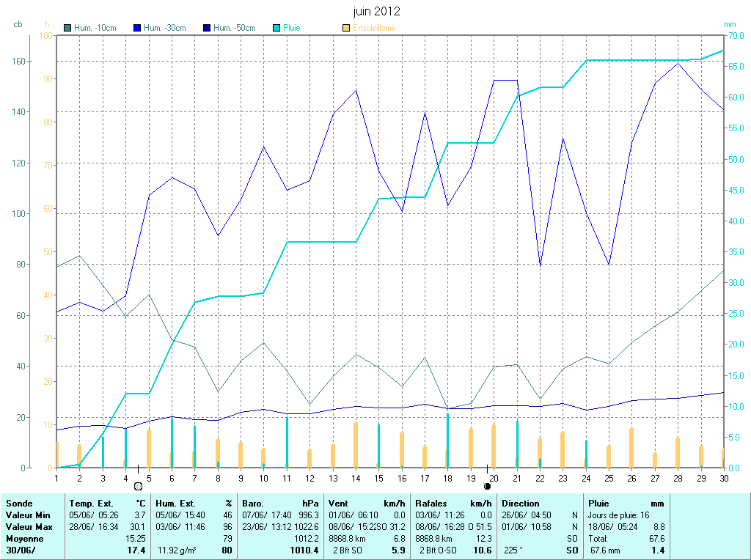Image resolution: width=751 pixels, height=560 pixels.
Task: Click the cyan Pluie legend square
Action: (x=276, y=28)
